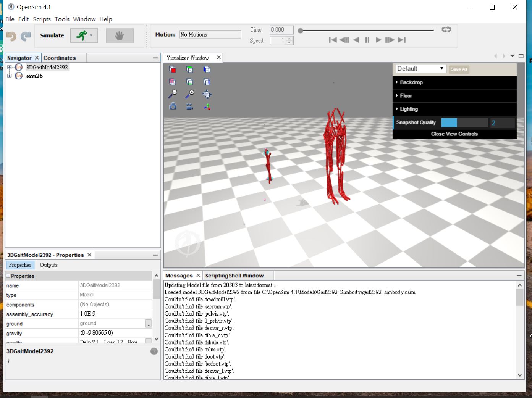The image size is (532, 398).
Task: Pause the motion playback
Action: coord(367,40)
